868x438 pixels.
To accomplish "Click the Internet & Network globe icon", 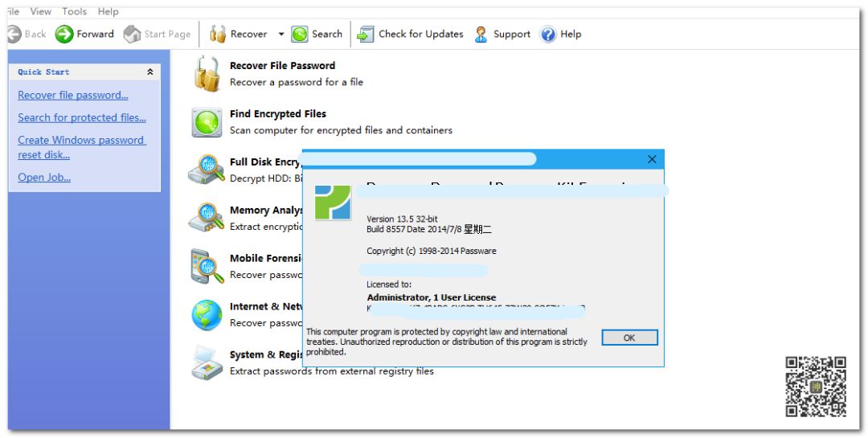I will coord(207,314).
